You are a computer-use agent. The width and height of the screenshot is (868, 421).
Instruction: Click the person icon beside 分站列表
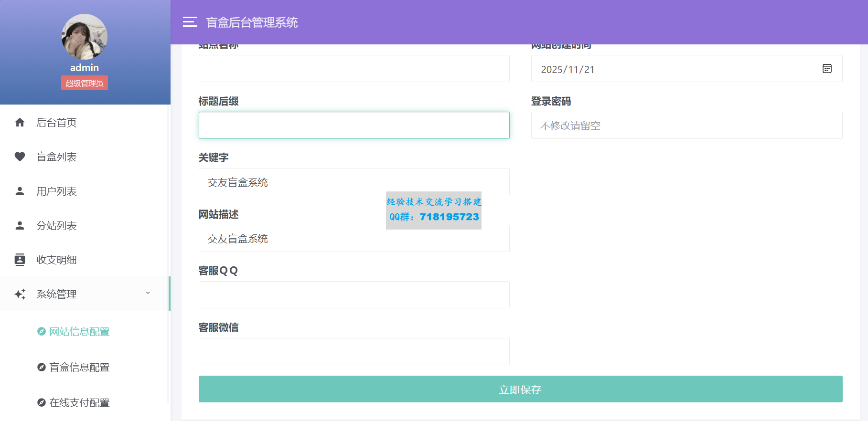20,226
